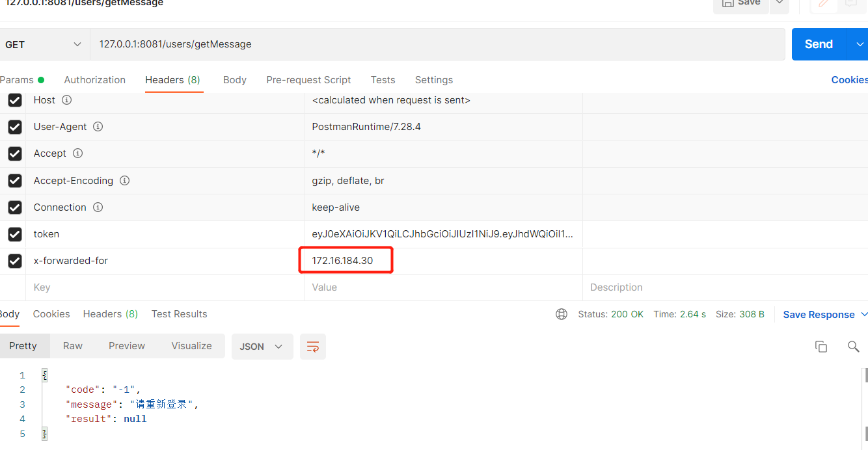Uncheck the Accept-Encoding header
This screenshot has height=450, width=868.
(x=14, y=180)
